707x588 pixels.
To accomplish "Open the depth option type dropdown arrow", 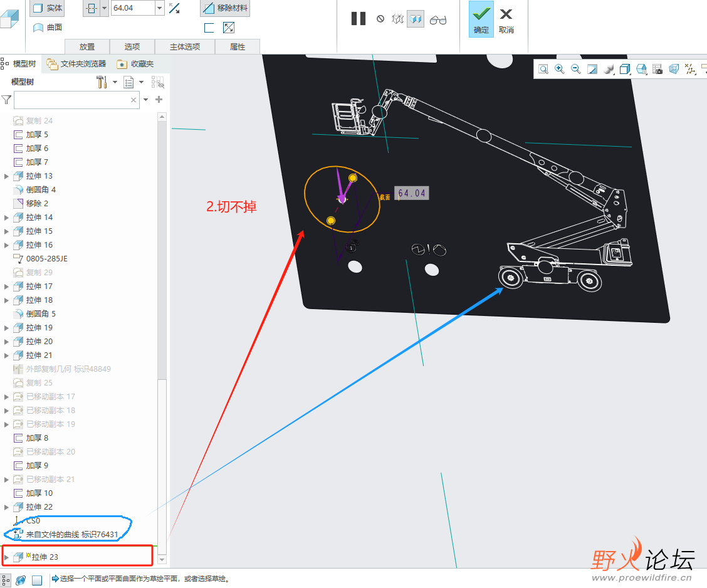I will click(104, 8).
